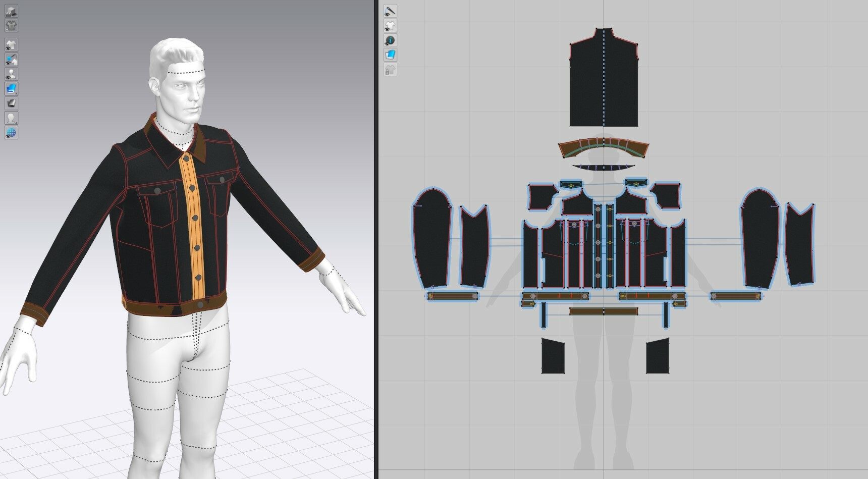This screenshot has width=868, height=479.
Task: Toggle garment visibility in the 3D viewport
Action: [x=11, y=44]
